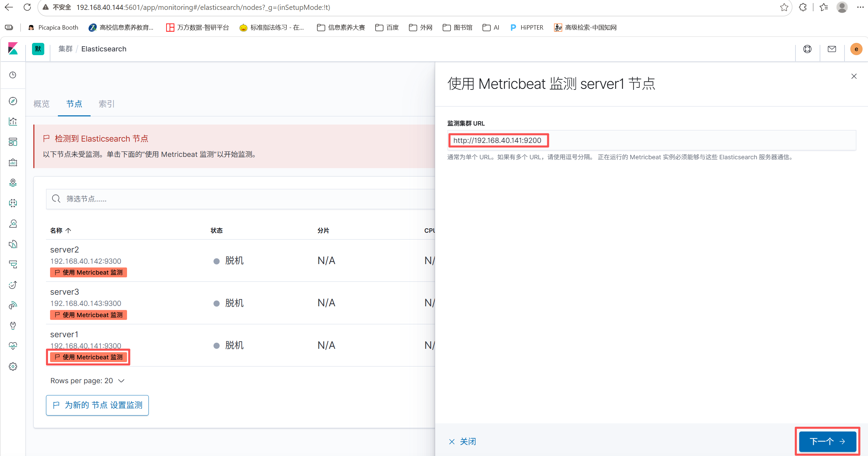Open 图书馆 bookmark folder
The width and height of the screenshot is (868, 456).
(457, 27)
